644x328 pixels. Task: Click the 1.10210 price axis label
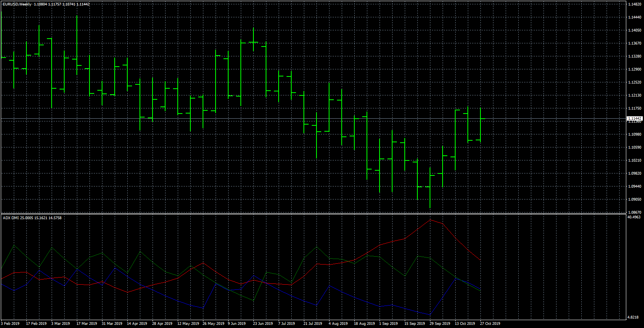tap(634, 160)
